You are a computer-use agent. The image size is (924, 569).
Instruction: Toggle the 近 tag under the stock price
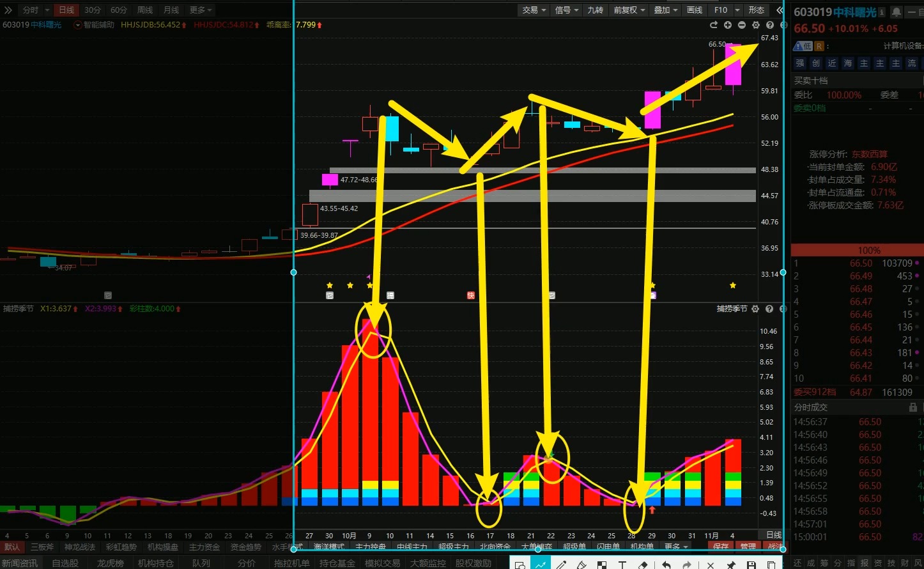[x=832, y=63]
